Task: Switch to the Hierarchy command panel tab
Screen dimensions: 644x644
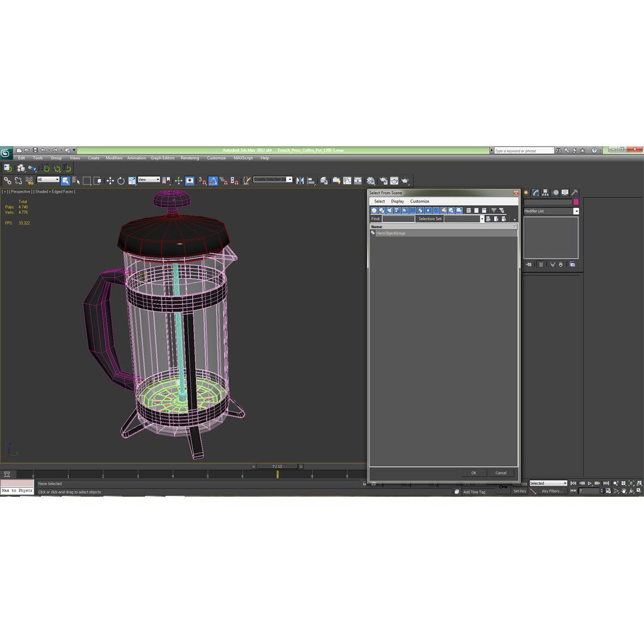Action: coord(546,193)
